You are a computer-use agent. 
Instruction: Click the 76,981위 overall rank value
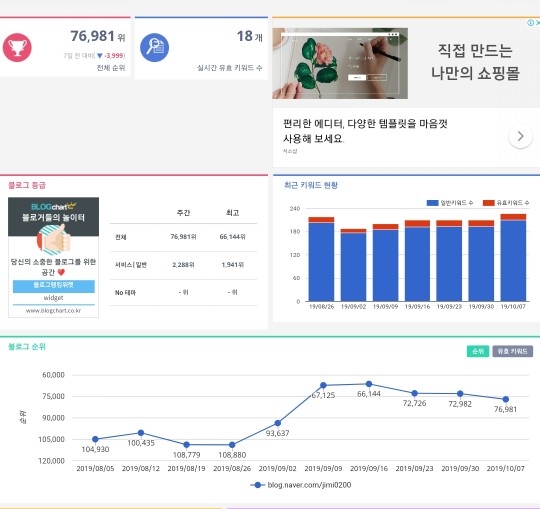coord(98,36)
